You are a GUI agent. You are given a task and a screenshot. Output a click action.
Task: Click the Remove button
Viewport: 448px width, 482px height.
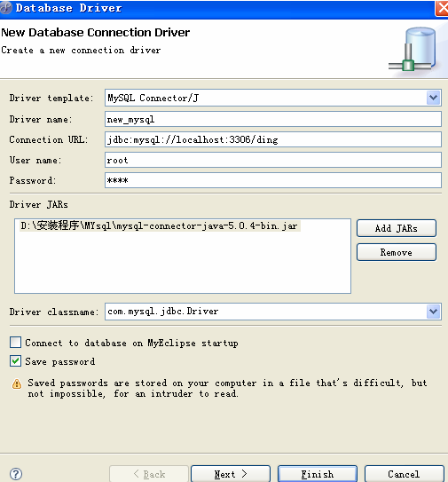(x=396, y=252)
